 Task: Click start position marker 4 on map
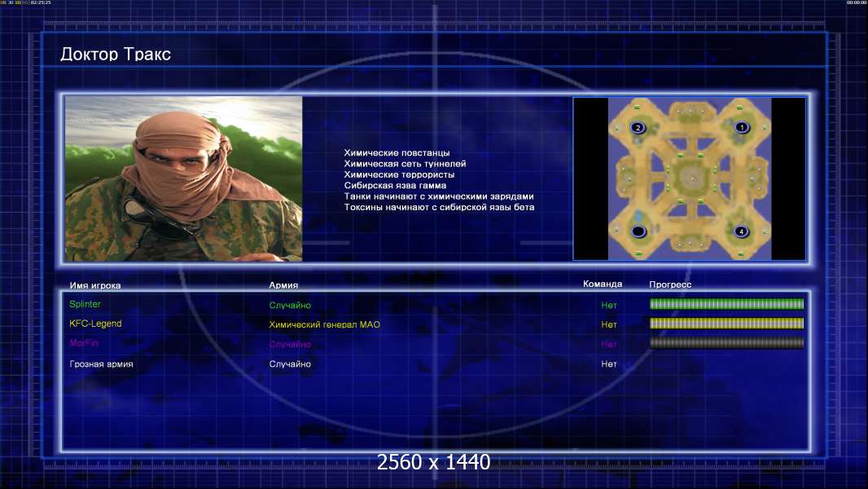pyautogui.click(x=741, y=231)
